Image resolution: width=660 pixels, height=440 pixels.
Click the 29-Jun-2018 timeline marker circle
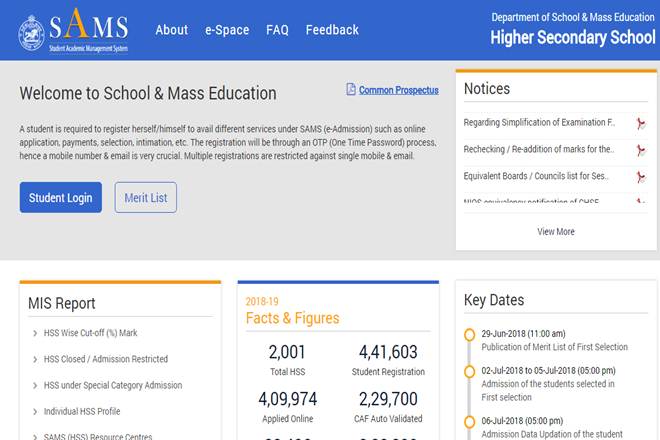tap(469, 334)
